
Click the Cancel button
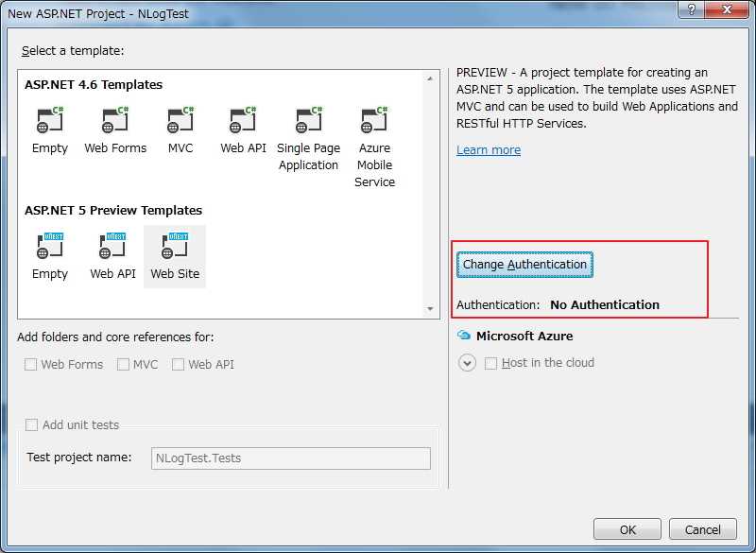pos(702,530)
